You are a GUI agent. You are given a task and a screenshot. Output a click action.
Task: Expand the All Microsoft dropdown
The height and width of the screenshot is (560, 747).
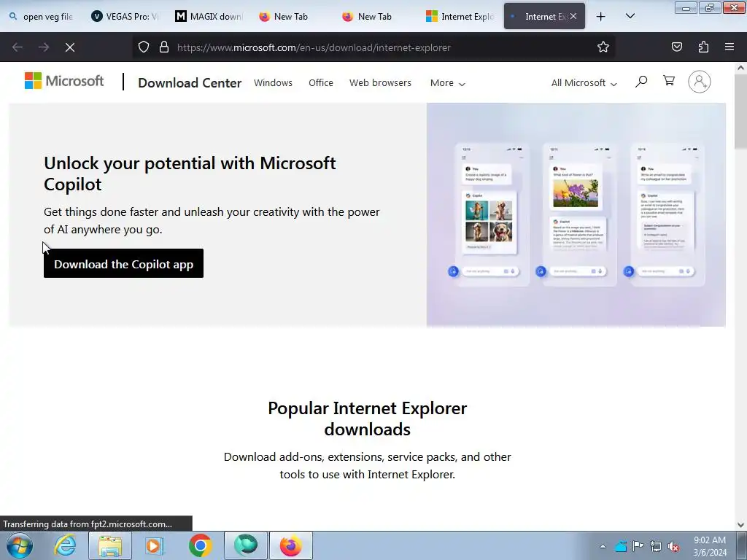coord(584,83)
